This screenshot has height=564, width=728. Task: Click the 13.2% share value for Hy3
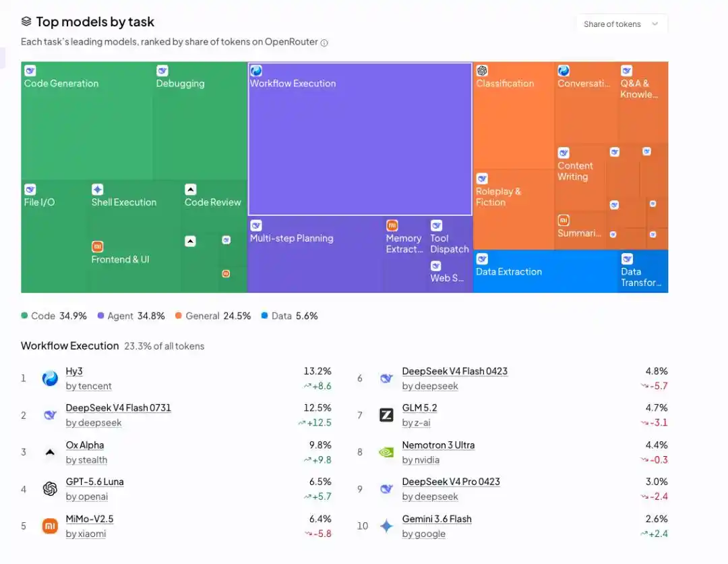[x=317, y=371]
